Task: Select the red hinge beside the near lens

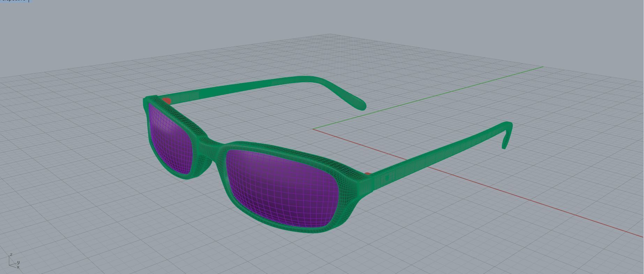Action: click(368, 174)
